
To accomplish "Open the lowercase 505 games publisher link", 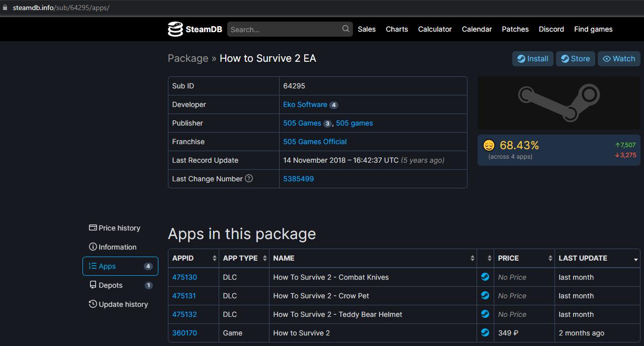I will 354,123.
